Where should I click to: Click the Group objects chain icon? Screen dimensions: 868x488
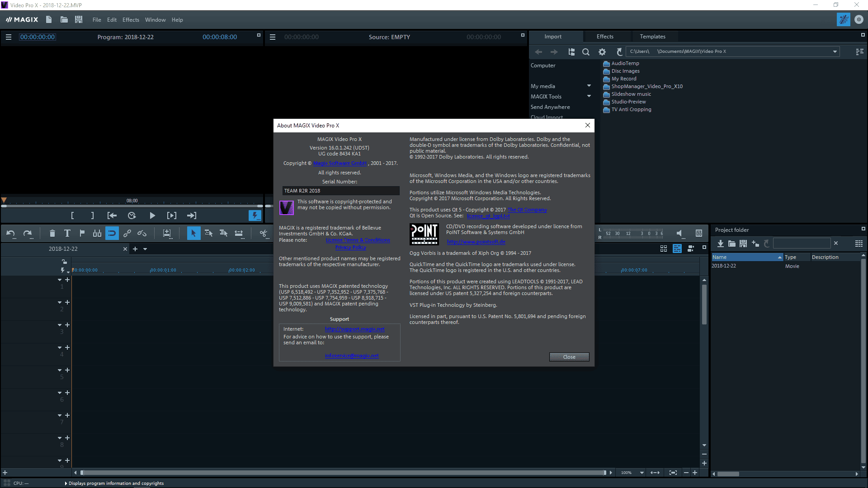[x=127, y=233]
